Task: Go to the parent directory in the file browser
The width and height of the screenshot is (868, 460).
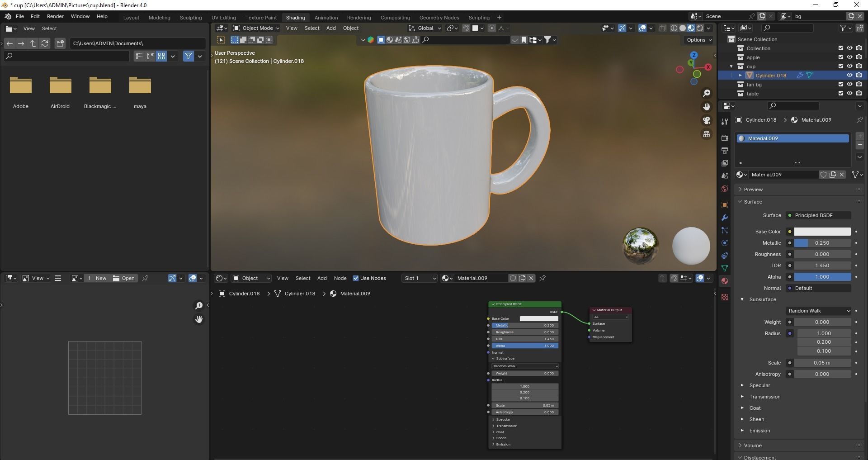Action: click(x=33, y=43)
